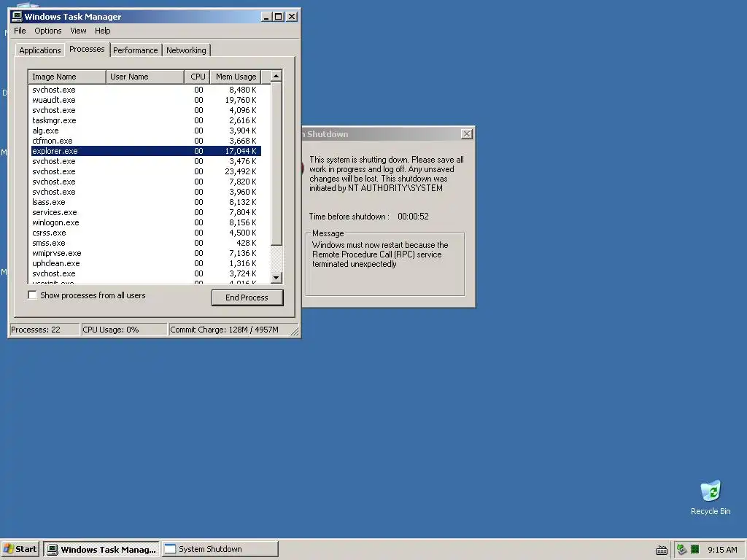
Task: Click the keyboard icon in system tray
Action: [x=661, y=550]
